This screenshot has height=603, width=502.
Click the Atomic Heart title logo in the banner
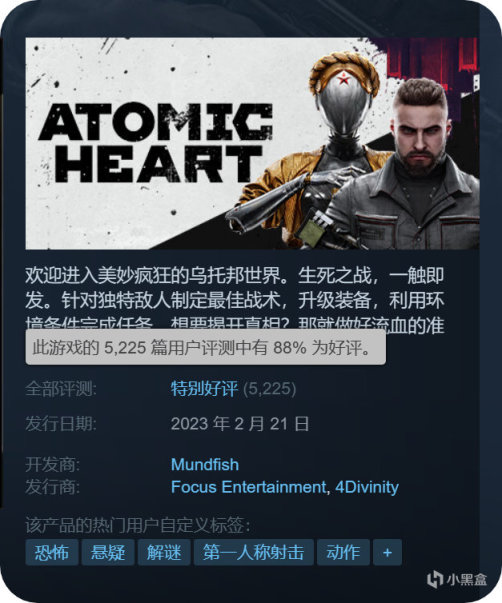click(x=155, y=143)
